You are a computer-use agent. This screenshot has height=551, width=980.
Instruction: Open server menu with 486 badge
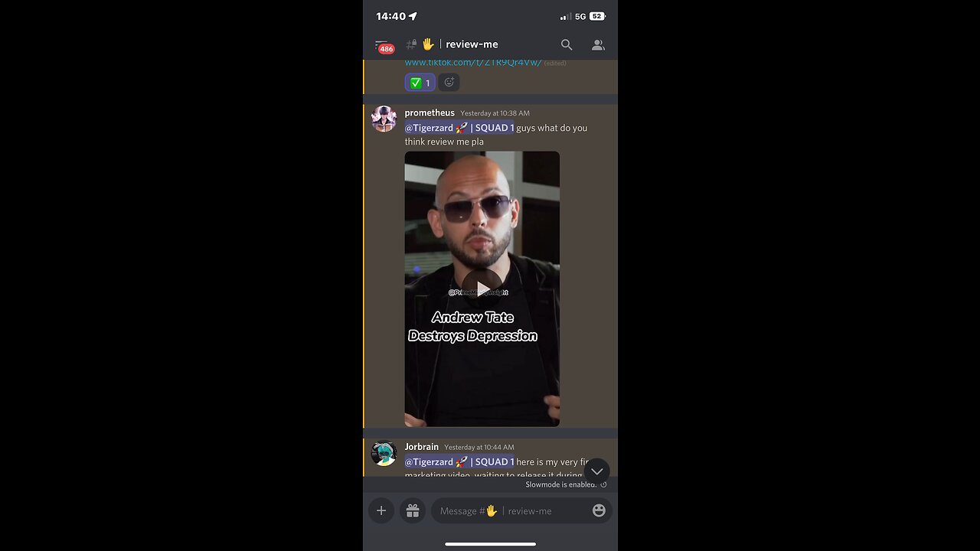click(384, 46)
